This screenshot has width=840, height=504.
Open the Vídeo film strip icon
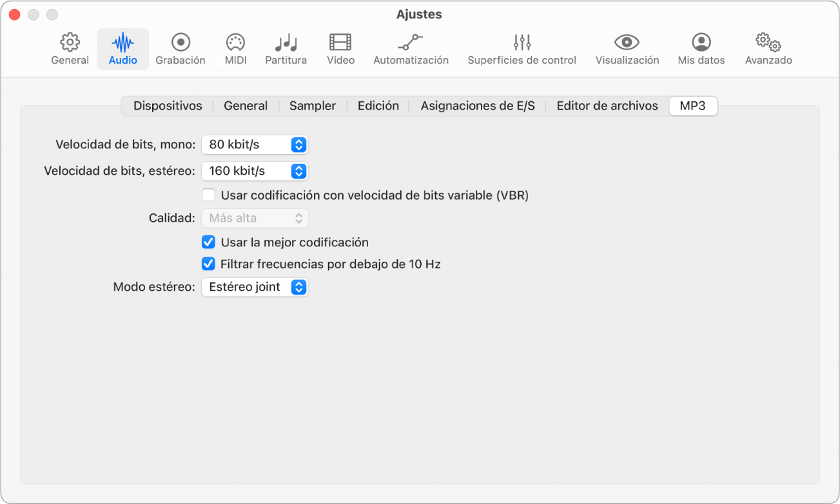(340, 43)
